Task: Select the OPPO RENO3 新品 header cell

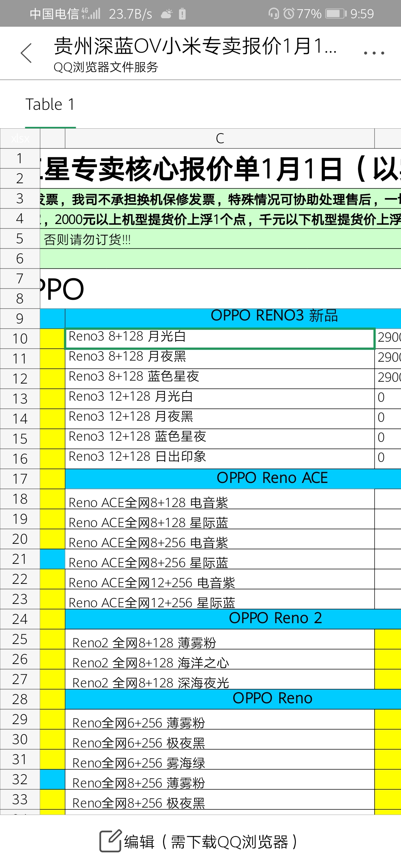Action: 233,318
